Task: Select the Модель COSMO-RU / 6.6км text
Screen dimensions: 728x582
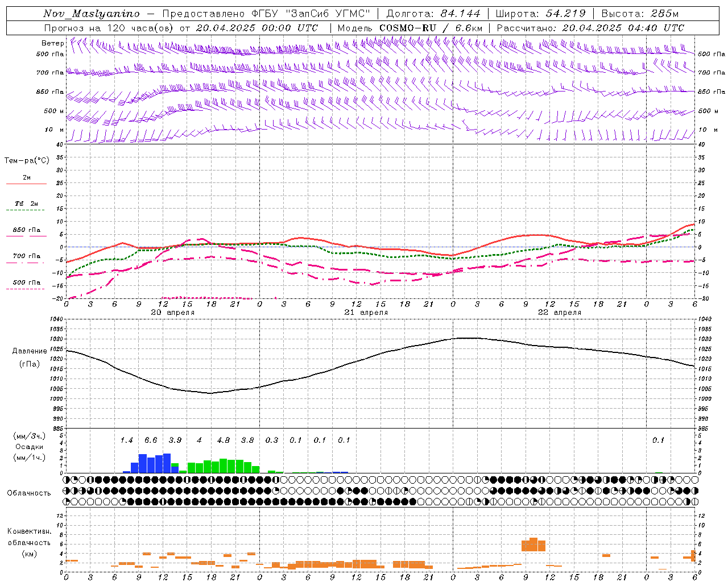Action: click(x=410, y=28)
